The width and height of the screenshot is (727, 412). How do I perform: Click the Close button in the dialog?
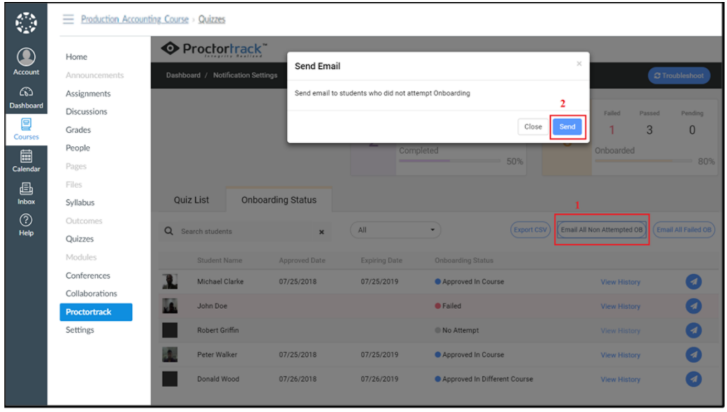(533, 127)
